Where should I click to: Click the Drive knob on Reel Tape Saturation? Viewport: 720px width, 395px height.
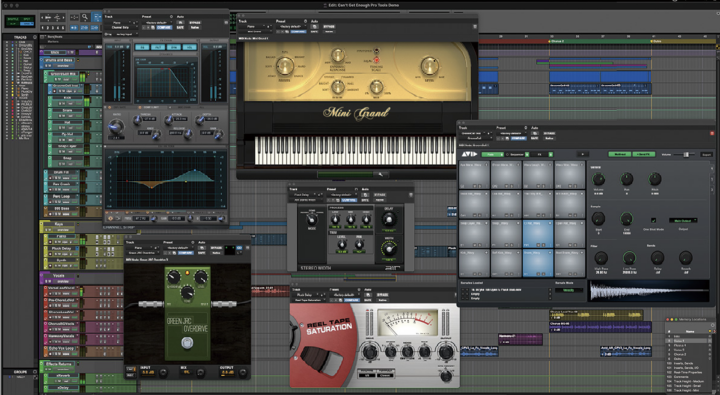click(x=370, y=353)
